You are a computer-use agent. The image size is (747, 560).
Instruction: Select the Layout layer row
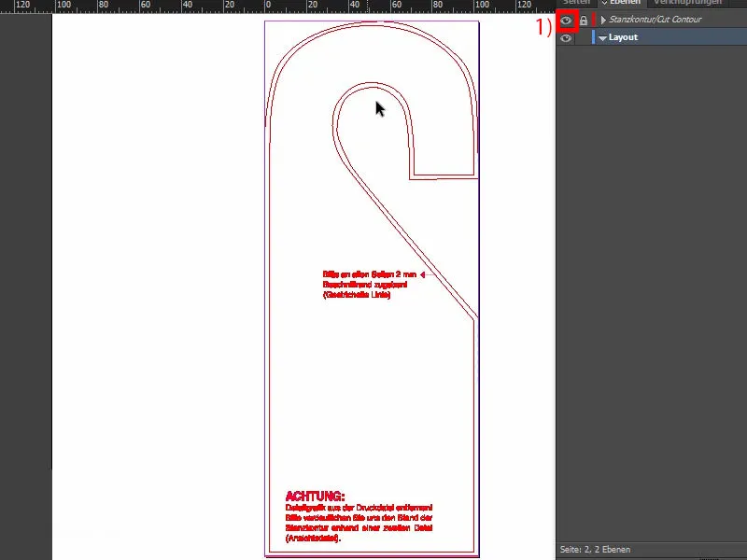pyautogui.click(x=652, y=37)
